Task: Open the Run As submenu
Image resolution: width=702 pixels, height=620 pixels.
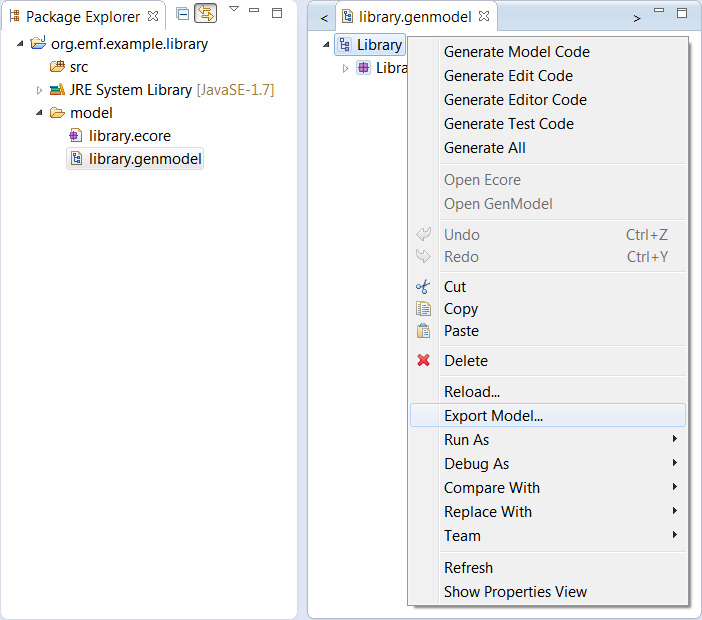Action: click(548, 440)
